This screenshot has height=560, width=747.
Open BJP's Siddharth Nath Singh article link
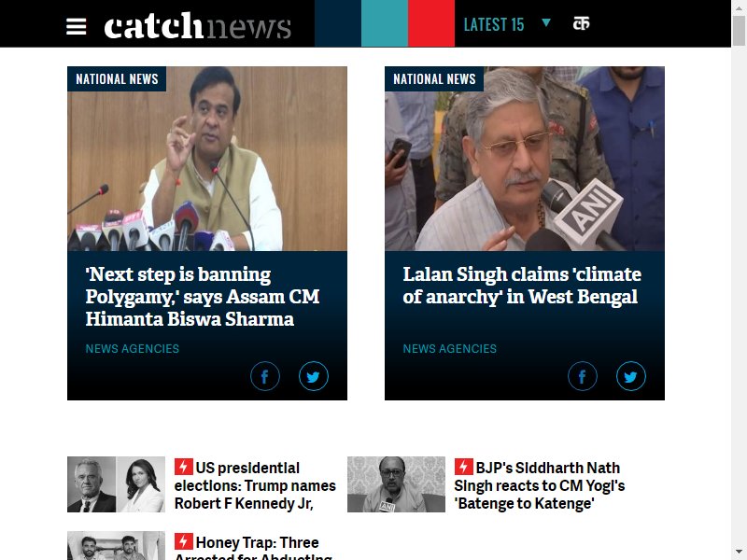coord(540,485)
